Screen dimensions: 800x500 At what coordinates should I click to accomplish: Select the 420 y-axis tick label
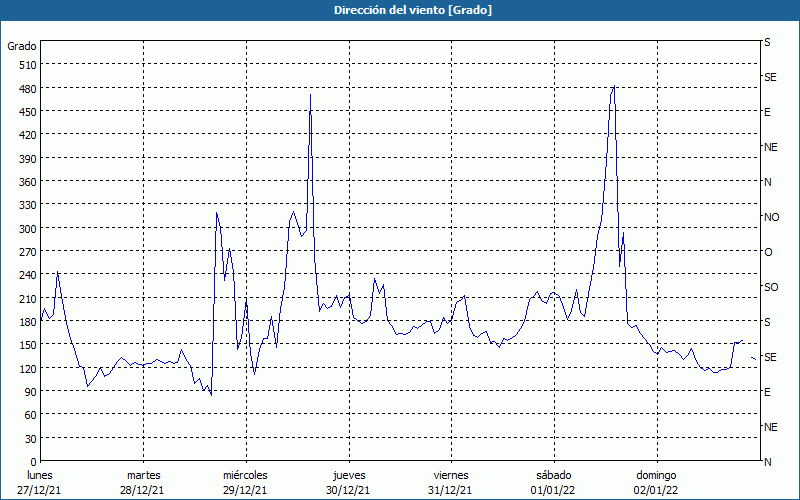tap(28, 135)
